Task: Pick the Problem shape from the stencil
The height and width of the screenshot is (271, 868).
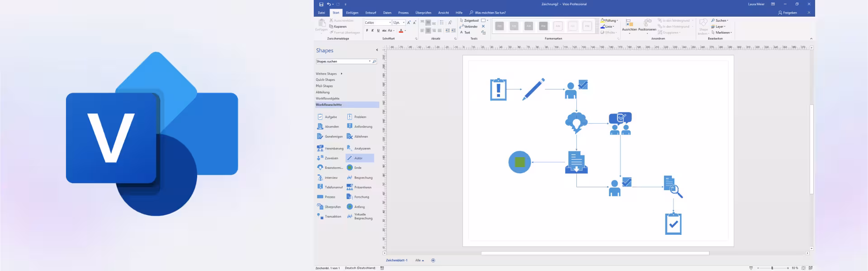Action: click(357, 117)
